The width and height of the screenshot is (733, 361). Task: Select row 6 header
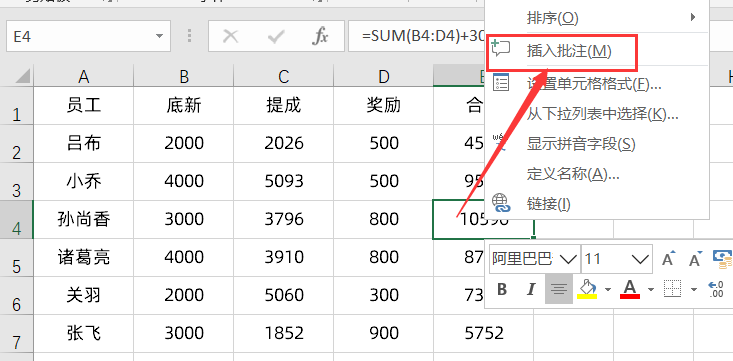[x=17, y=296]
